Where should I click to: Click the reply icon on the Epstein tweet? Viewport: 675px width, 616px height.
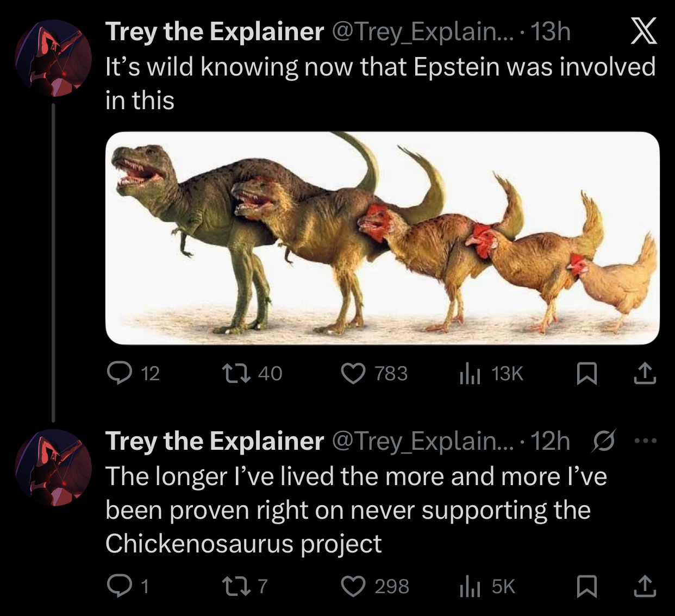120,373
